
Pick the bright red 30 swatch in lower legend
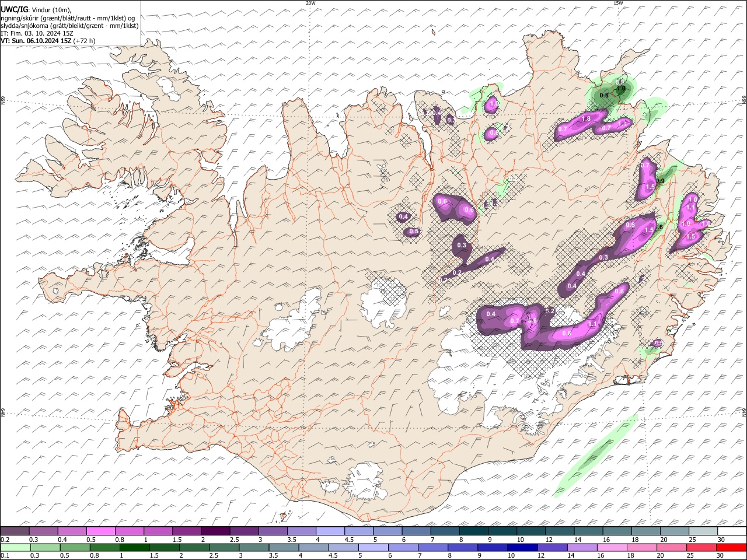731,547
